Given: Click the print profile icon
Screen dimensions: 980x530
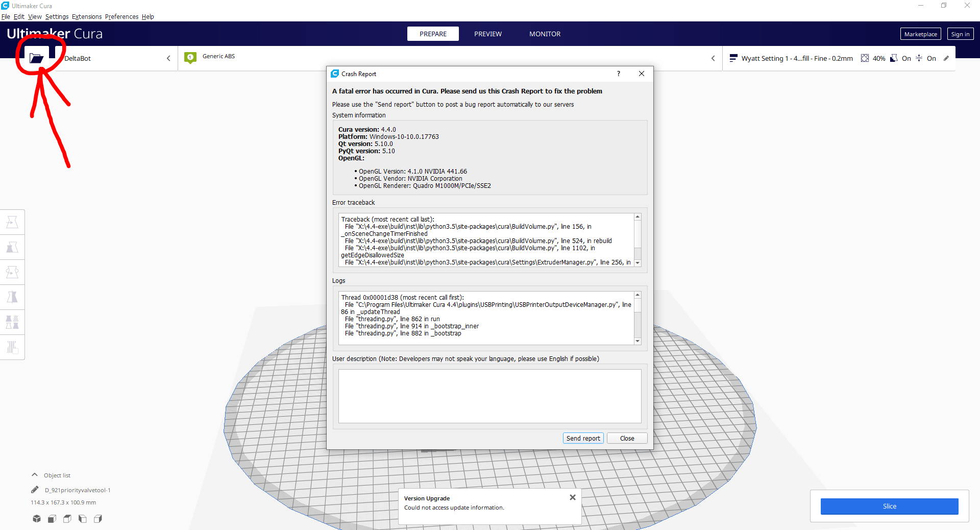Looking at the screenshot, I should (733, 58).
